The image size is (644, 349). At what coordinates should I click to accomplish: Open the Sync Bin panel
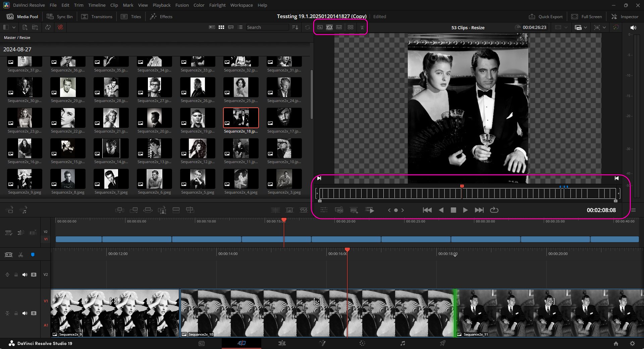click(60, 16)
